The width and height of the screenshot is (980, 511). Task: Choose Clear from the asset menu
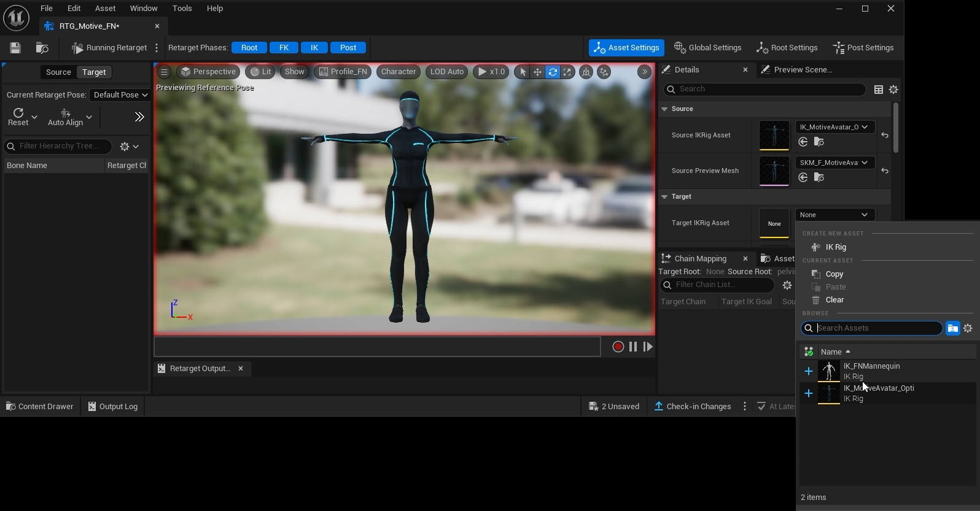[834, 300]
